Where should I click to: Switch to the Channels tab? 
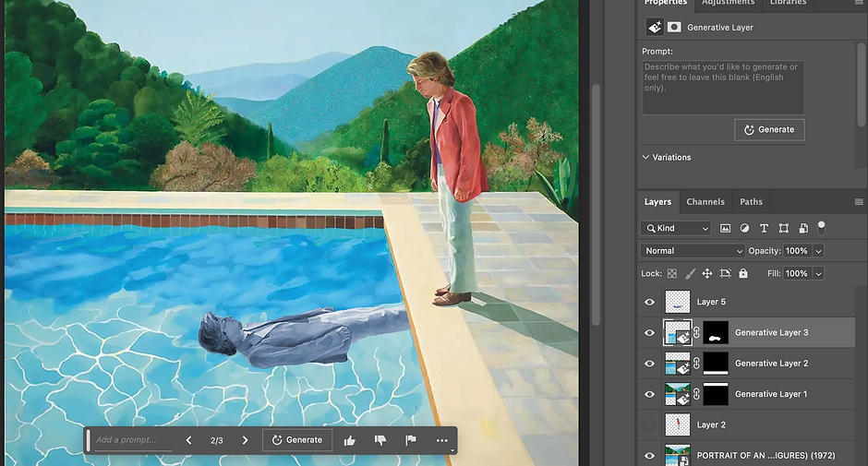(705, 202)
